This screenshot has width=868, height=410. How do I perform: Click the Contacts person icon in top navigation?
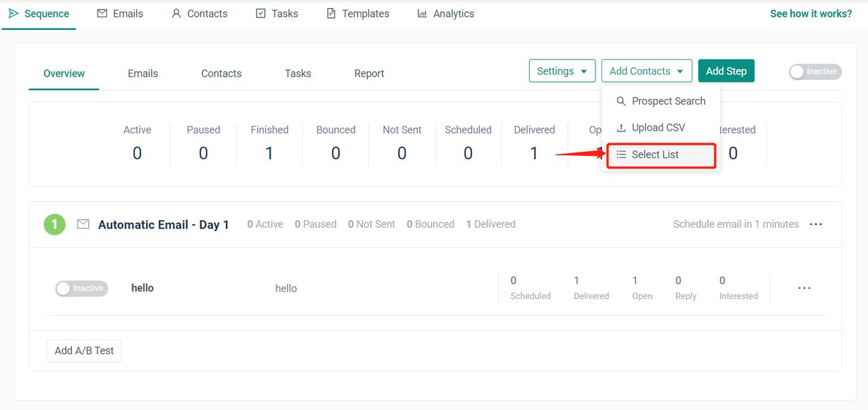click(x=176, y=14)
